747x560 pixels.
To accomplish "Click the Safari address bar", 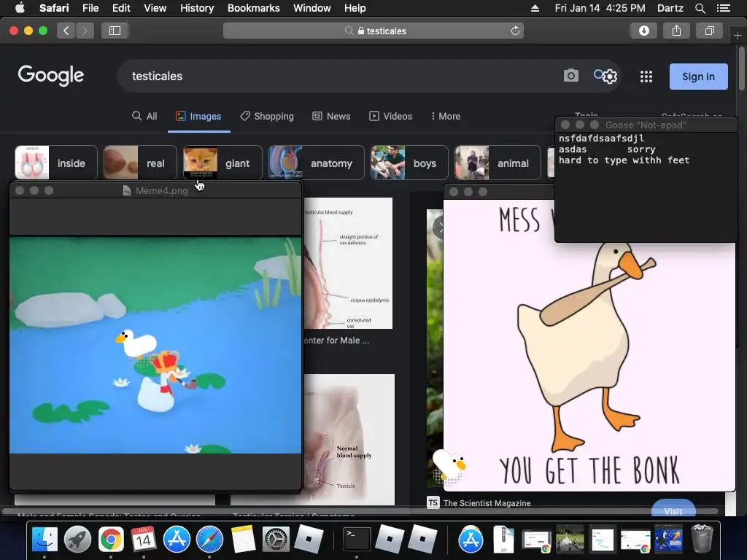I will tap(373, 31).
